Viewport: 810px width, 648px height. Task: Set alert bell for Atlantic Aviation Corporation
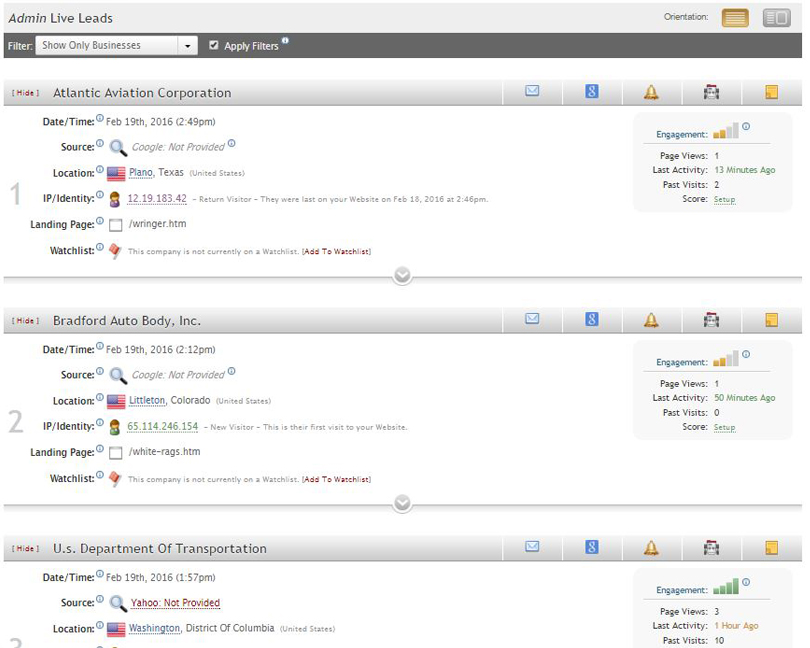[651, 92]
